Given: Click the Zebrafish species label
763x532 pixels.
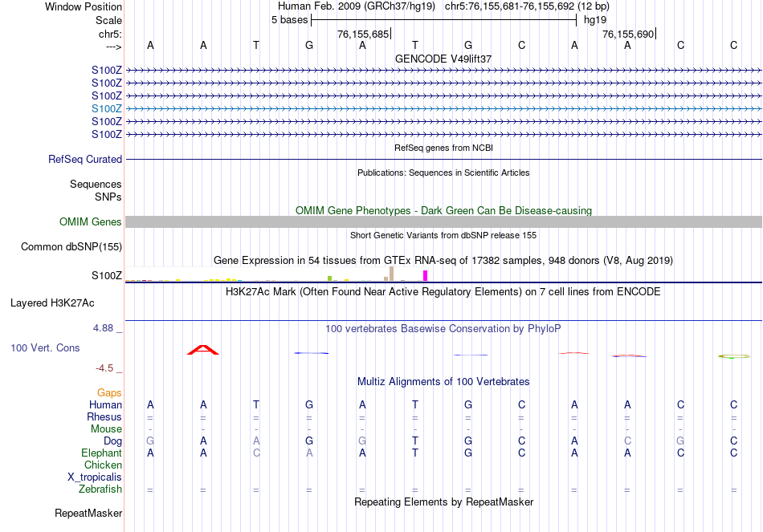Looking at the screenshot, I should point(100,489).
